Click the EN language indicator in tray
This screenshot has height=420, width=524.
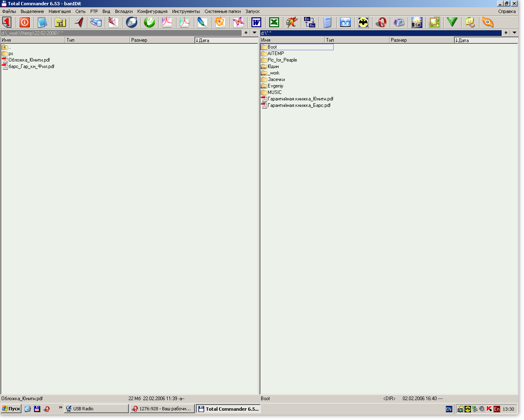(x=449, y=409)
